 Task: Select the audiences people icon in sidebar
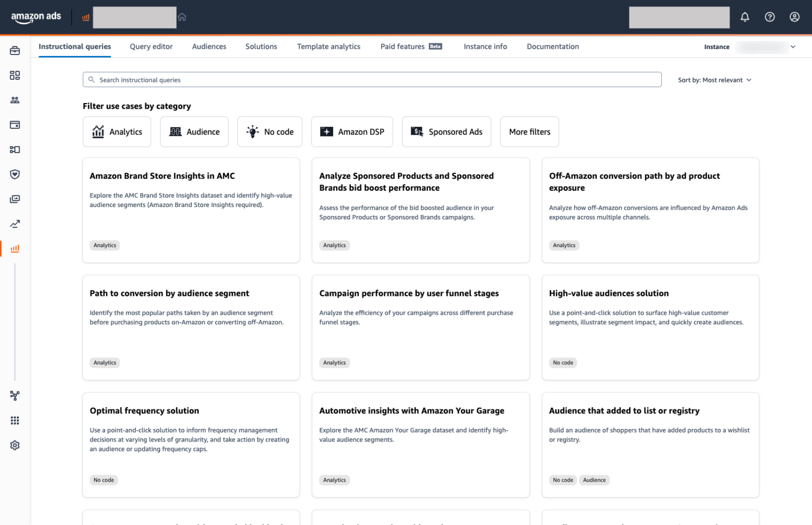click(15, 100)
